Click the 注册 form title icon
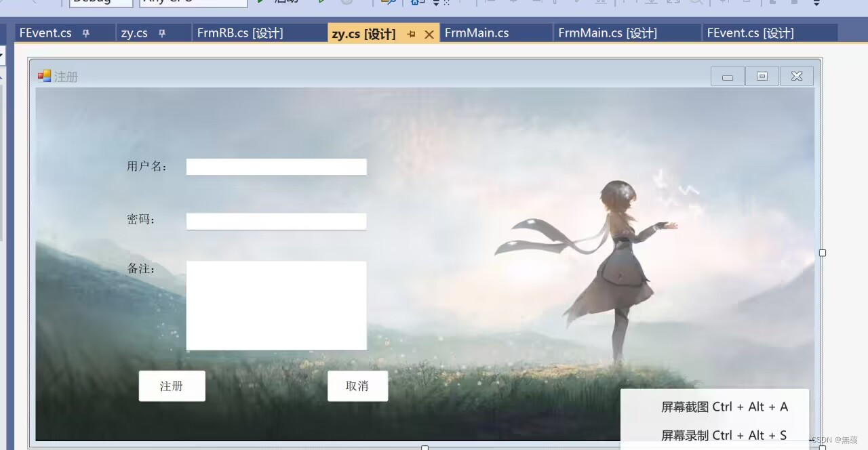868x450 pixels. coord(45,77)
